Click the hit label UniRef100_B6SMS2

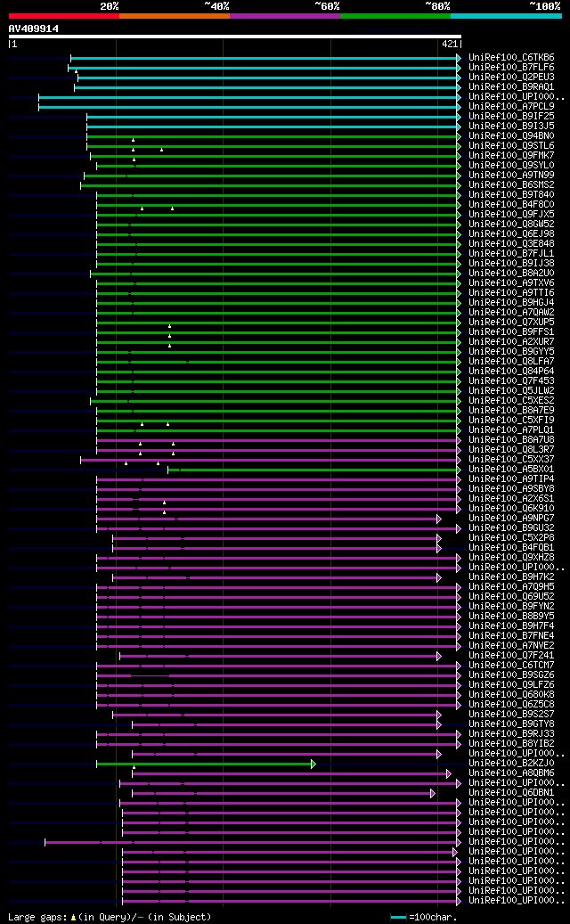coord(511,185)
